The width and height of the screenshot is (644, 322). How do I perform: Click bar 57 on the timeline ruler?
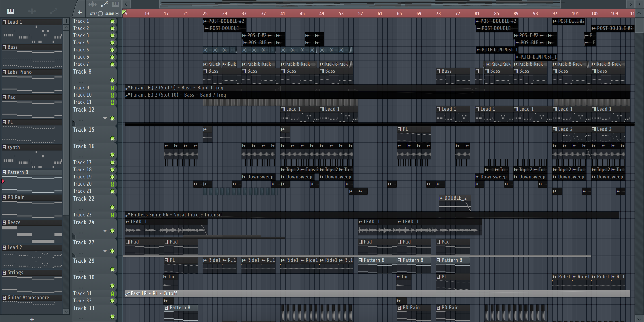point(360,13)
